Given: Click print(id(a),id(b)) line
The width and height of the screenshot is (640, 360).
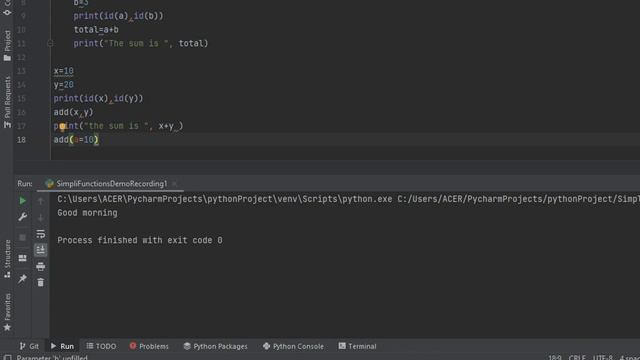Looking at the screenshot, I should 118,16.
